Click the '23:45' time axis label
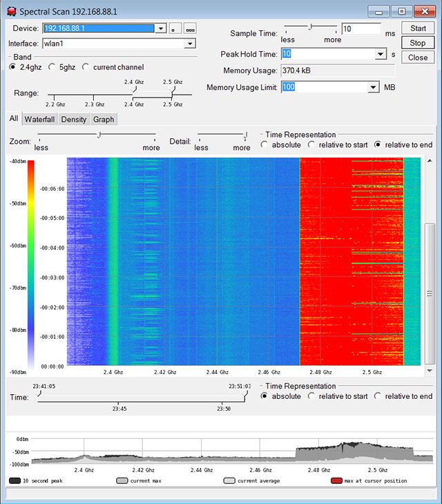Viewport: 442px width, 504px height. click(119, 409)
